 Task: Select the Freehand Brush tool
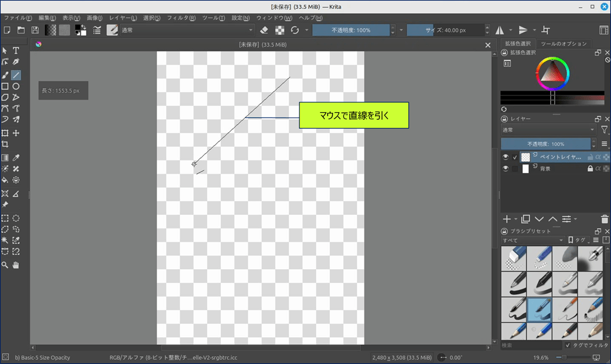coord(5,75)
